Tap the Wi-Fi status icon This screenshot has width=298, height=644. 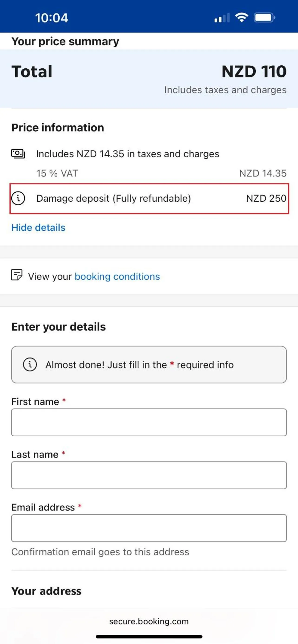coord(241,18)
